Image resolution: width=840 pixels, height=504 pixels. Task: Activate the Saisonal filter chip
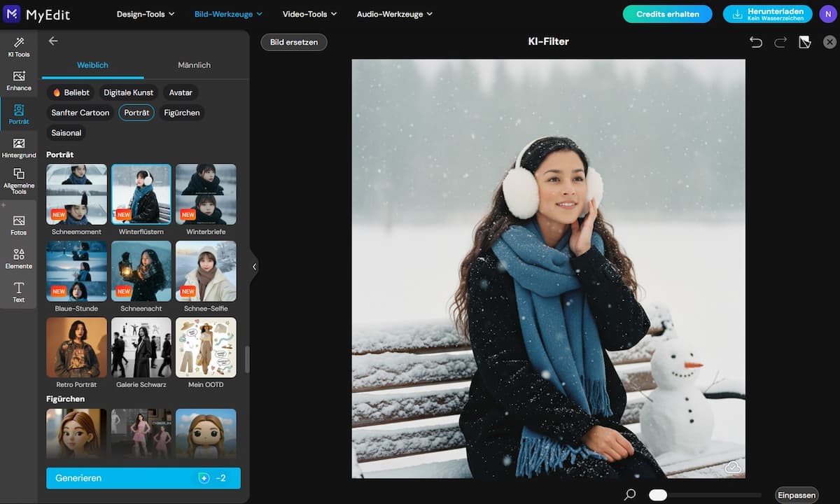tap(66, 132)
